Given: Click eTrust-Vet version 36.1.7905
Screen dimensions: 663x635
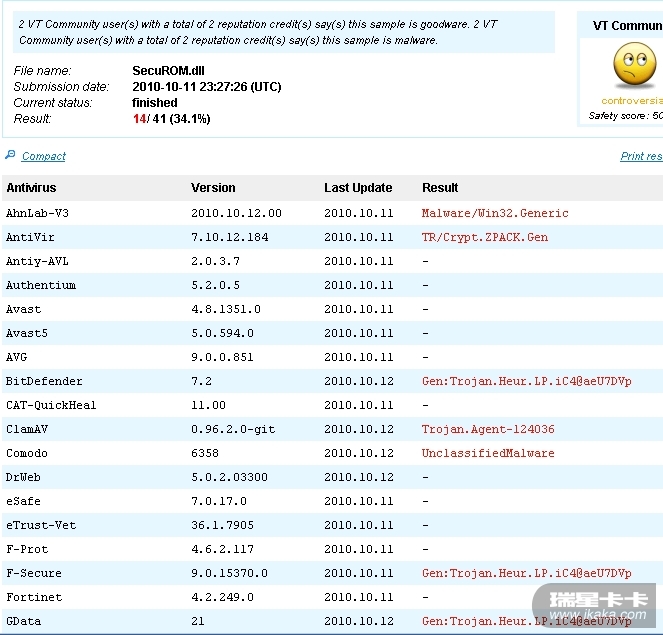Looking at the screenshot, I should click(222, 526).
